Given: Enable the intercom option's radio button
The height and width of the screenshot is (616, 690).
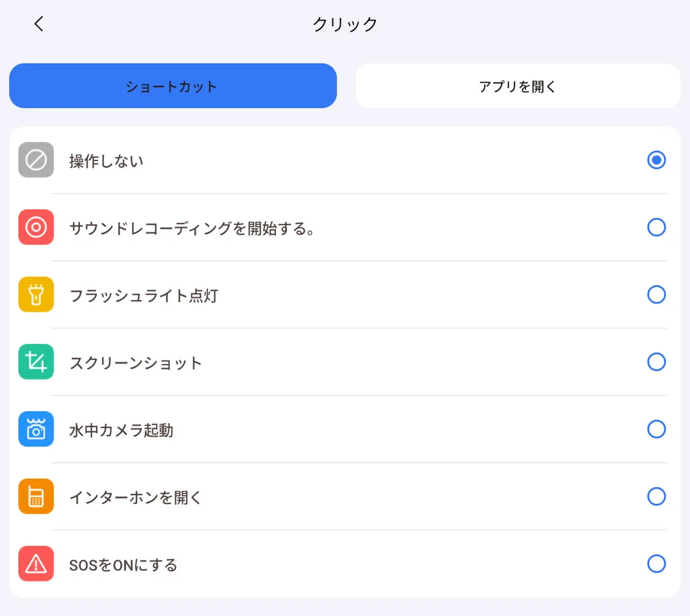Looking at the screenshot, I should tap(657, 496).
